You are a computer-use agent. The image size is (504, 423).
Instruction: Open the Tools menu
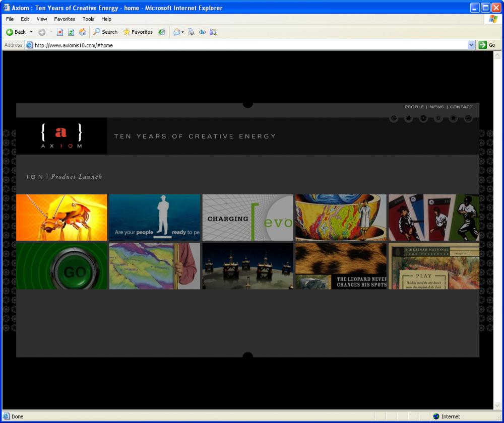pos(88,19)
